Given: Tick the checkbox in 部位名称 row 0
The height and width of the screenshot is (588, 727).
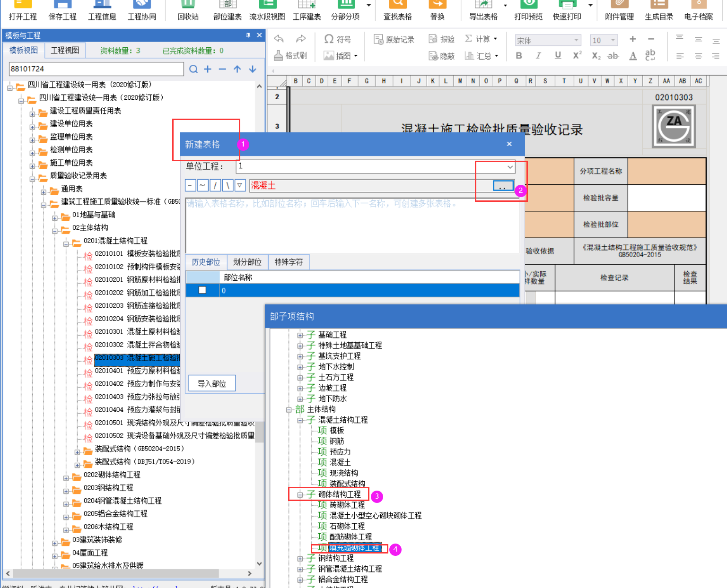Looking at the screenshot, I should [x=202, y=290].
